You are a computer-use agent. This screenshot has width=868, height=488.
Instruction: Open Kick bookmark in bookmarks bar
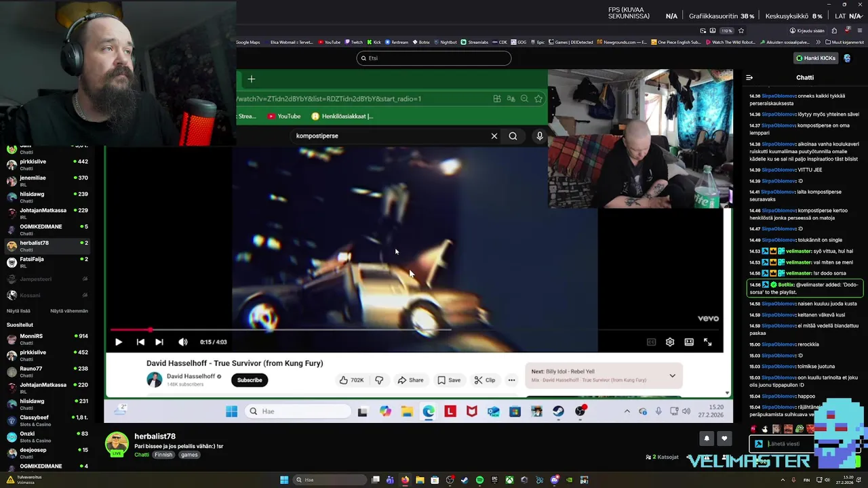pos(374,42)
